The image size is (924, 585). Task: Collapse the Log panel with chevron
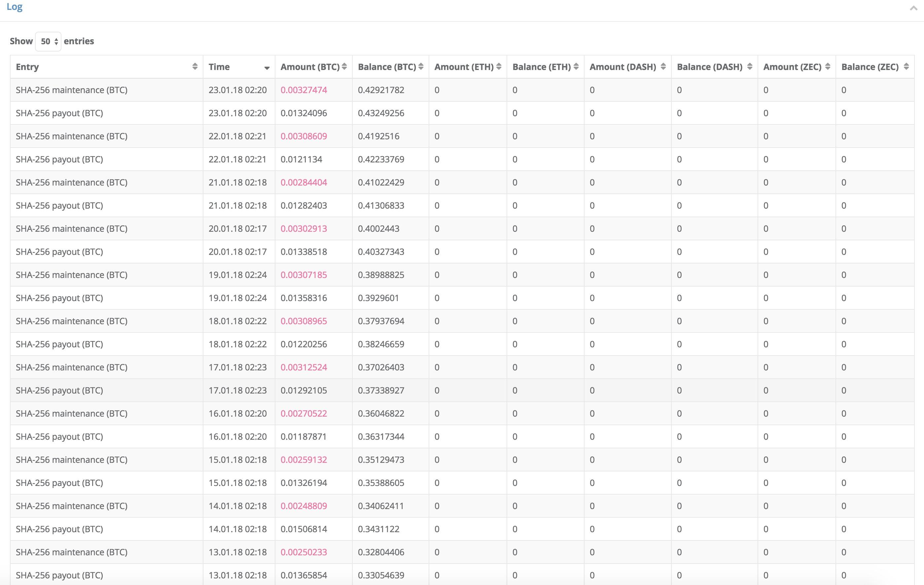(914, 8)
